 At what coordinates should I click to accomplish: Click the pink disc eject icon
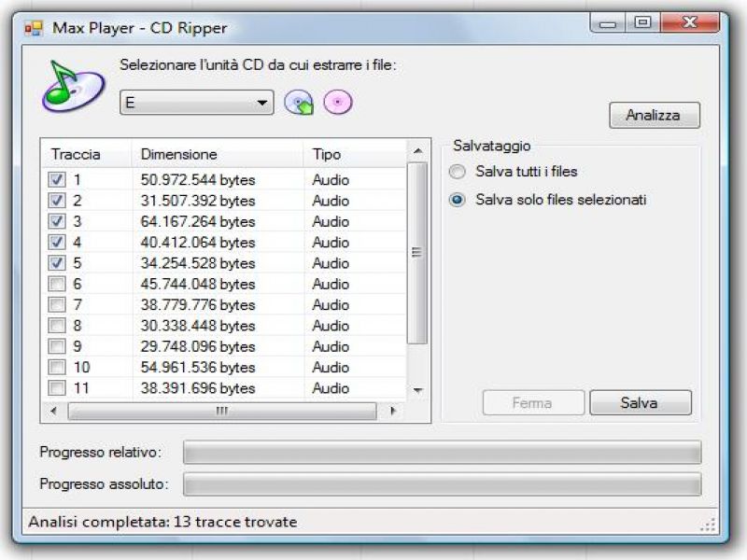338,102
